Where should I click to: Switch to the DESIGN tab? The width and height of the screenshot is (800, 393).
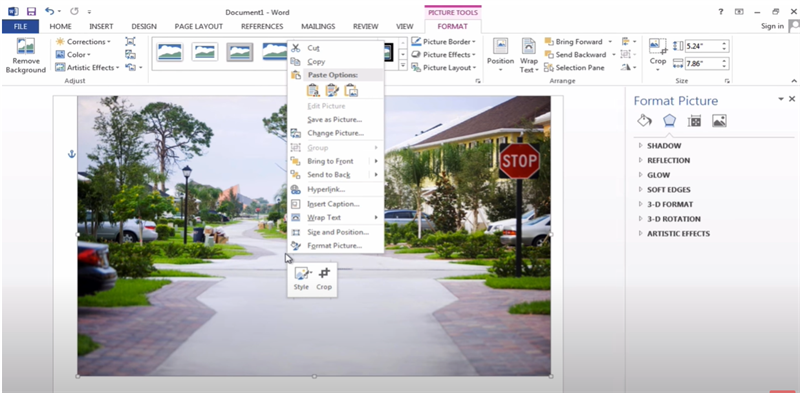point(144,27)
